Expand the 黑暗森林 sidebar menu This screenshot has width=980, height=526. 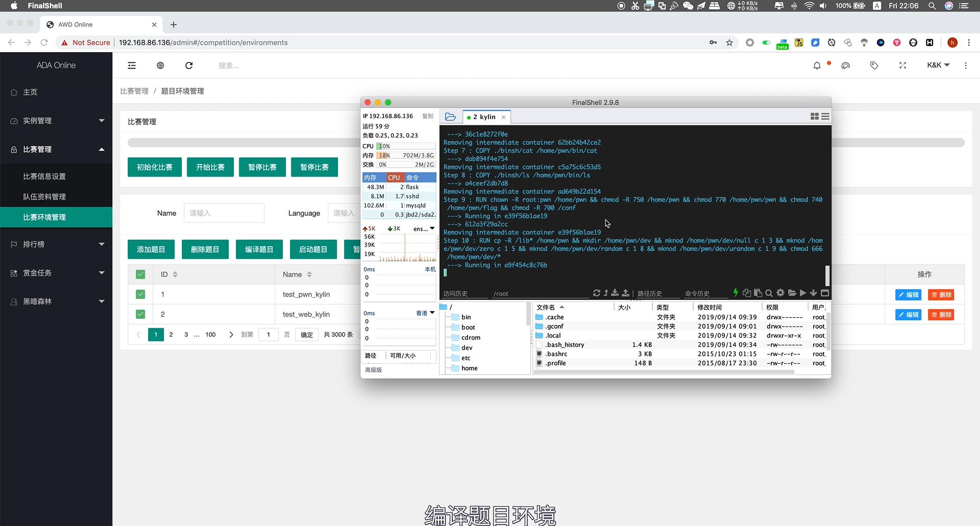pyautogui.click(x=56, y=301)
